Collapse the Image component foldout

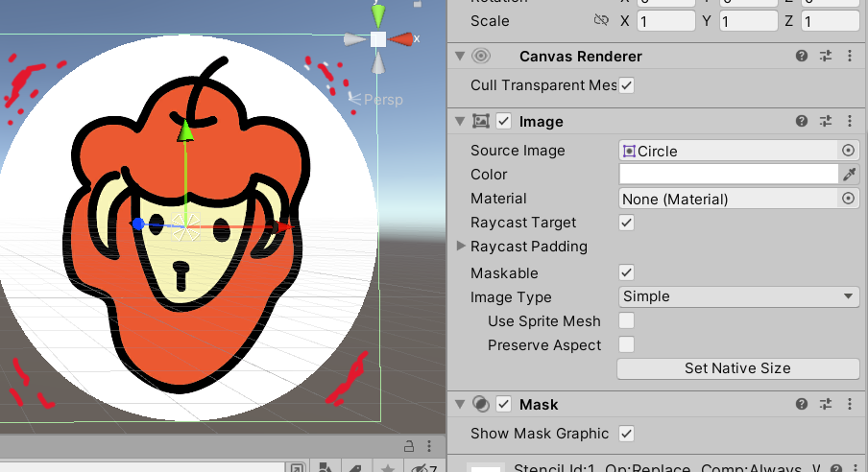click(x=460, y=121)
